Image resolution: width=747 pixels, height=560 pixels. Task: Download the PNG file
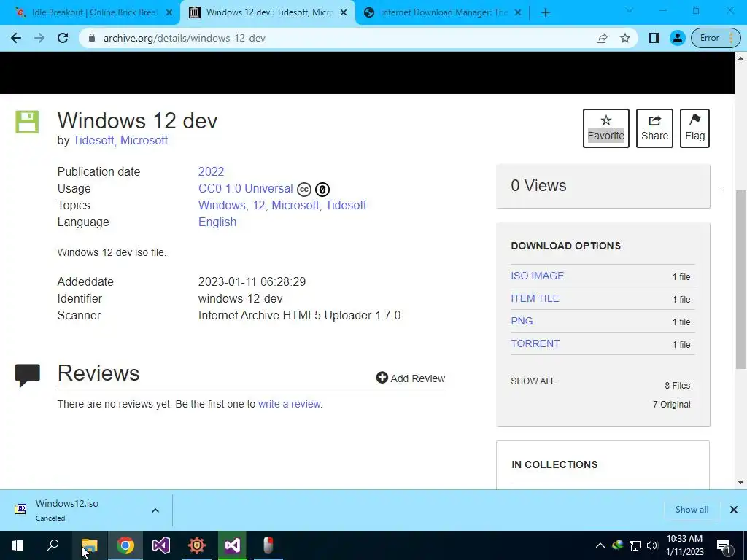tap(522, 321)
